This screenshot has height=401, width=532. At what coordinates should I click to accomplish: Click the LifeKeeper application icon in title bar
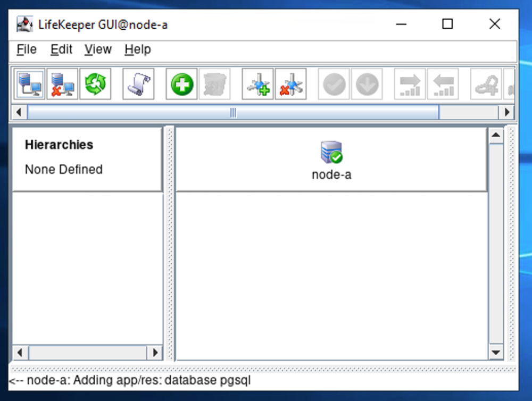25,24
